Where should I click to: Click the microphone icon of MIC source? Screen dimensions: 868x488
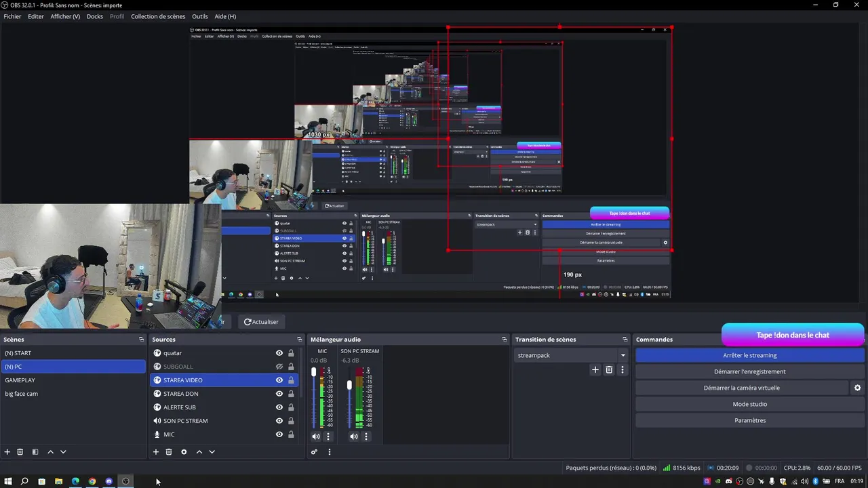click(x=157, y=434)
